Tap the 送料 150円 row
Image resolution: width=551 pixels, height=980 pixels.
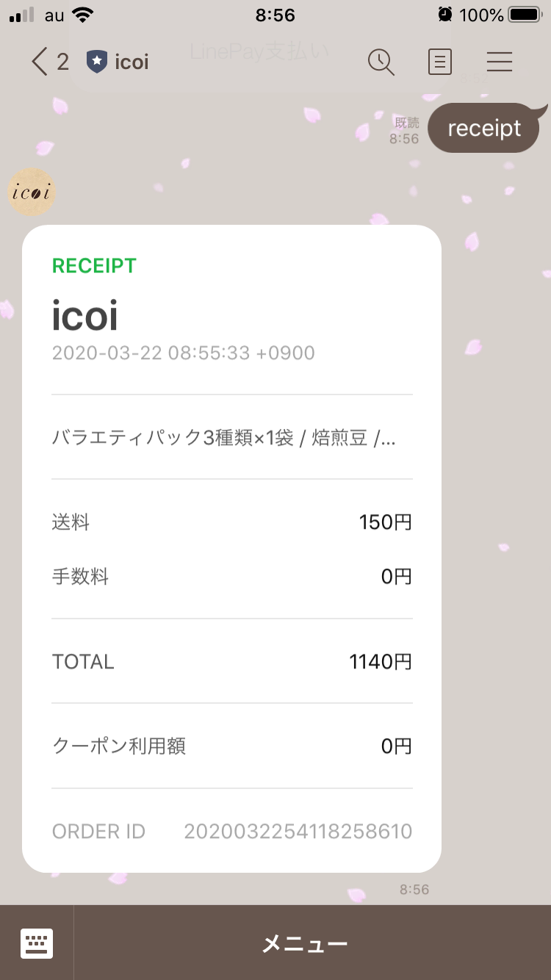click(231, 523)
